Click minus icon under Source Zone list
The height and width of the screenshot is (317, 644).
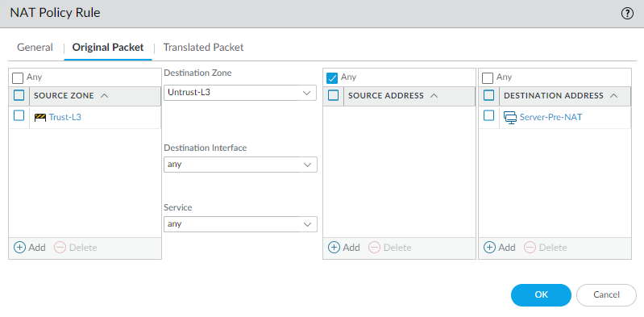(60, 248)
